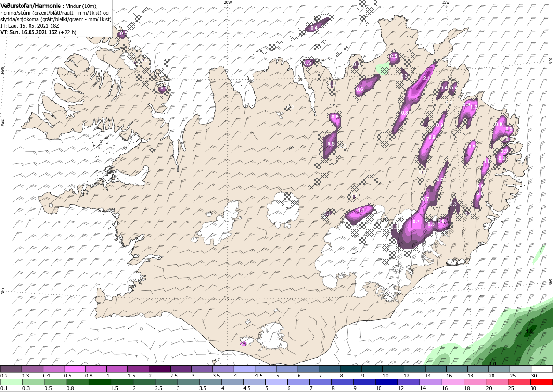Click dark teal top swatch starting at 8
Viewport: 553px width, 392px height.
[x=351, y=369]
